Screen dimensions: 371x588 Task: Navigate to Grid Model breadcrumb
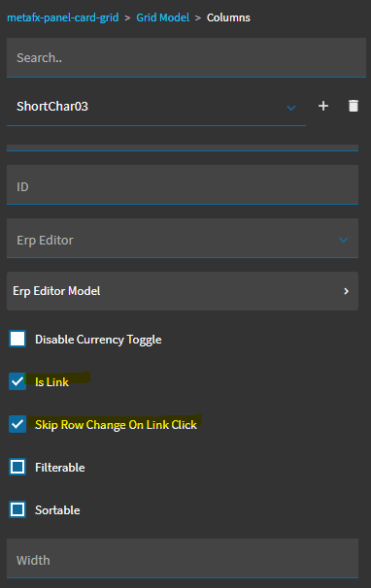pos(162,17)
